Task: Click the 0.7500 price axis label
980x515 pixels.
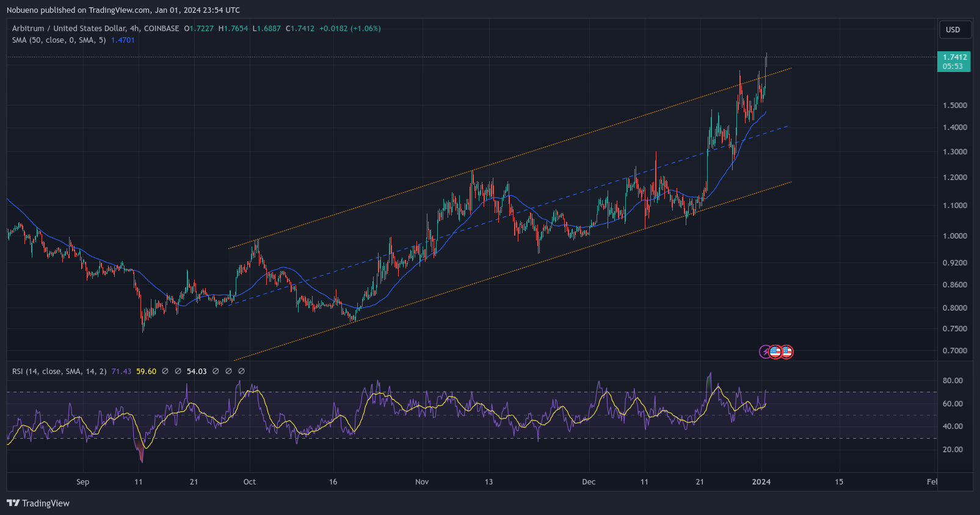Action: click(x=955, y=329)
